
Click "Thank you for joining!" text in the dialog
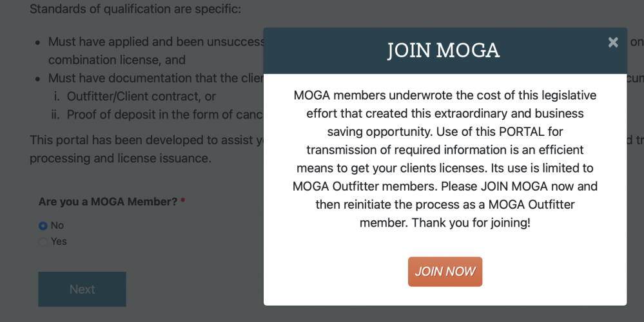click(471, 223)
